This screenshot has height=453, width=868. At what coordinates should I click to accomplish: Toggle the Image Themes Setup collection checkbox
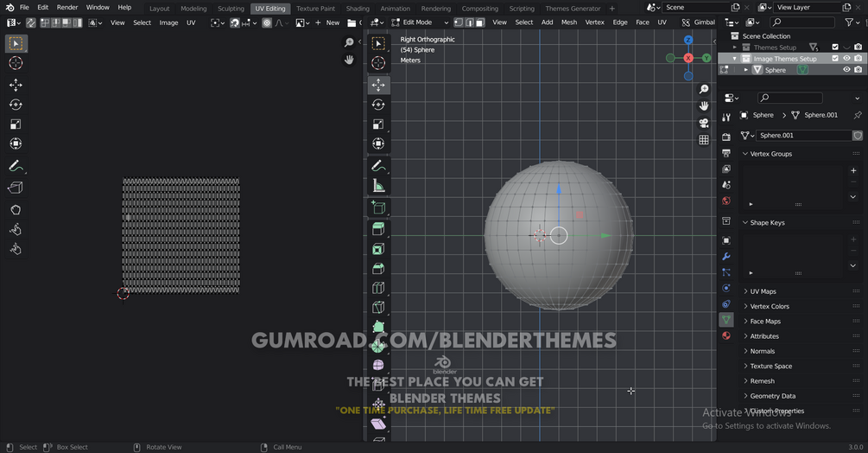(x=835, y=59)
